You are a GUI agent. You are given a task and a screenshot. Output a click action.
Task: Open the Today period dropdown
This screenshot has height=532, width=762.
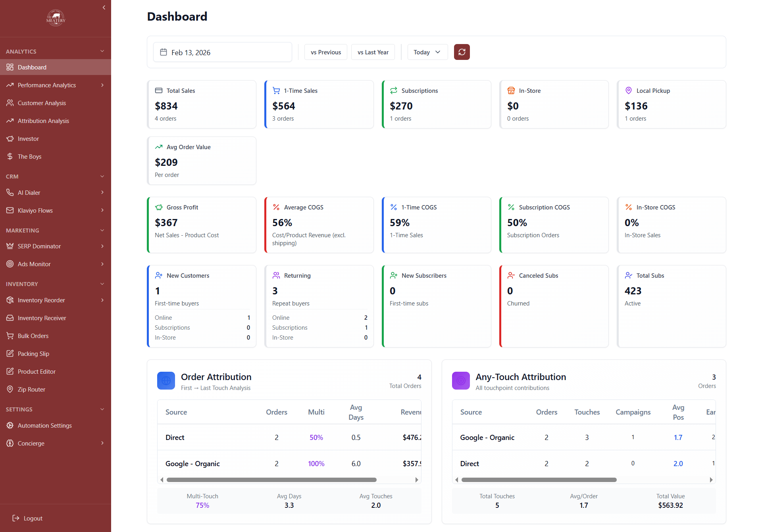pyautogui.click(x=427, y=52)
